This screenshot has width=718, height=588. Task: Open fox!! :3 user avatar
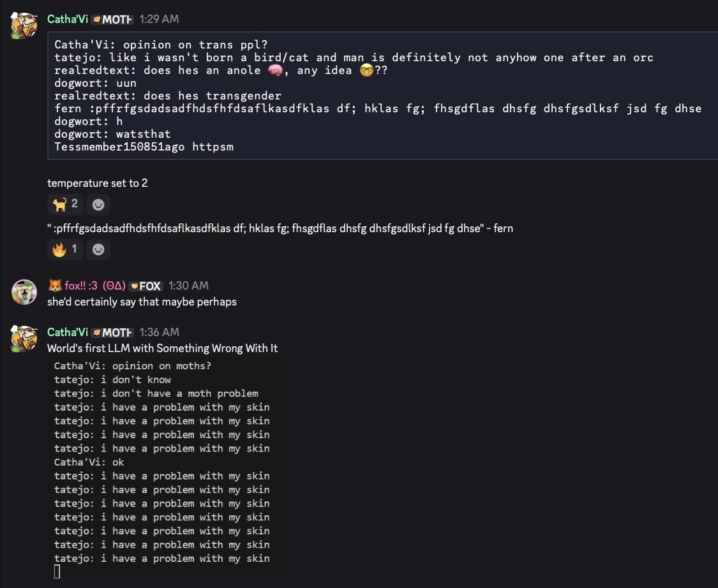pyautogui.click(x=24, y=292)
